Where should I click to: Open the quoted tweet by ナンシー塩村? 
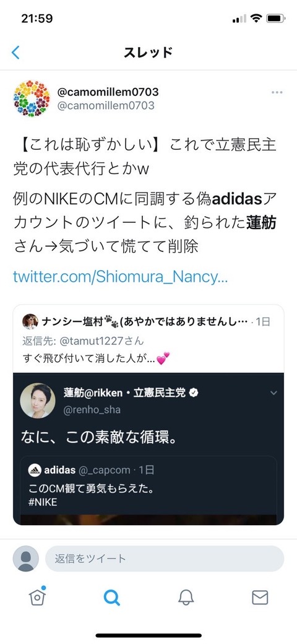coord(148,414)
